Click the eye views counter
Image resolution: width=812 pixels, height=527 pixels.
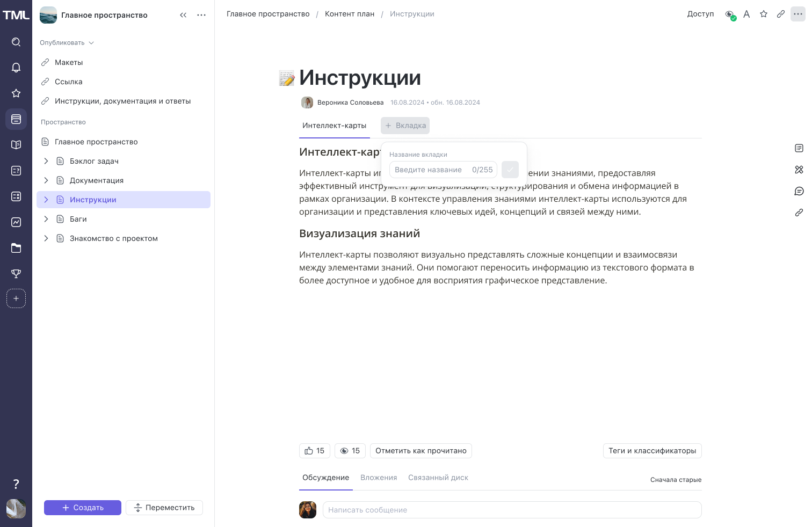coord(350,451)
